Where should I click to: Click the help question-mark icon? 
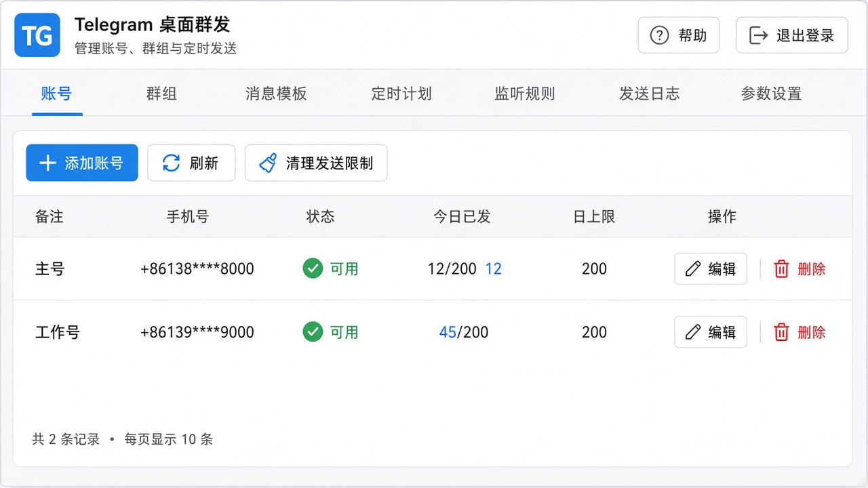point(659,35)
